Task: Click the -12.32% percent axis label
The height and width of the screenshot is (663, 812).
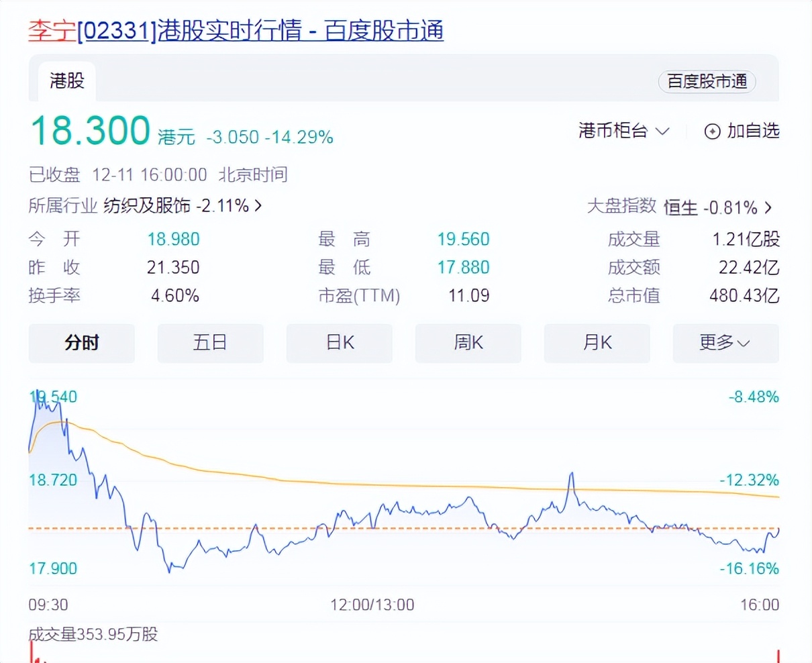Action: pos(750,480)
